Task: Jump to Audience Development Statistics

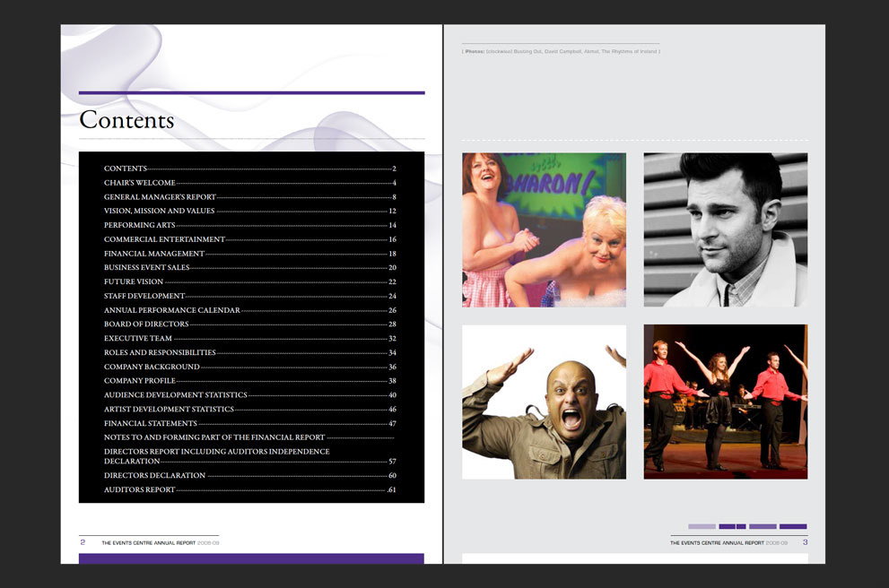Action: pyautogui.click(x=175, y=395)
